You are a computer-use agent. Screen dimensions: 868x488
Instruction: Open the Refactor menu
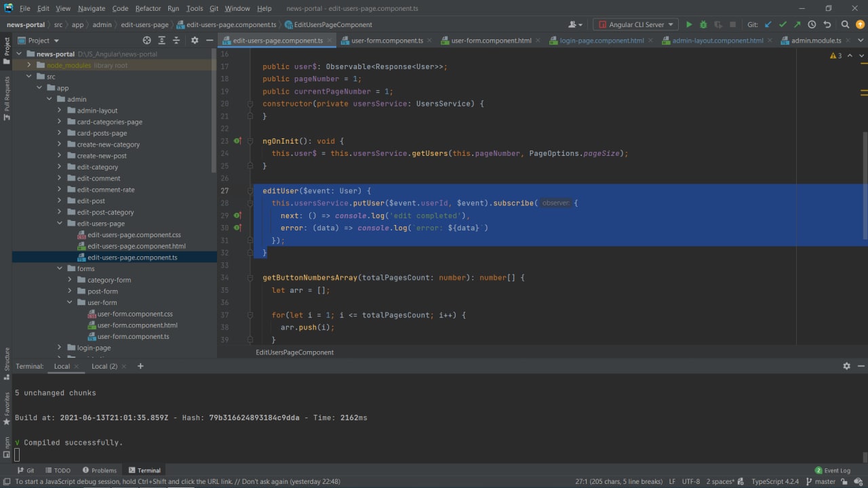click(x=148, y=8)
